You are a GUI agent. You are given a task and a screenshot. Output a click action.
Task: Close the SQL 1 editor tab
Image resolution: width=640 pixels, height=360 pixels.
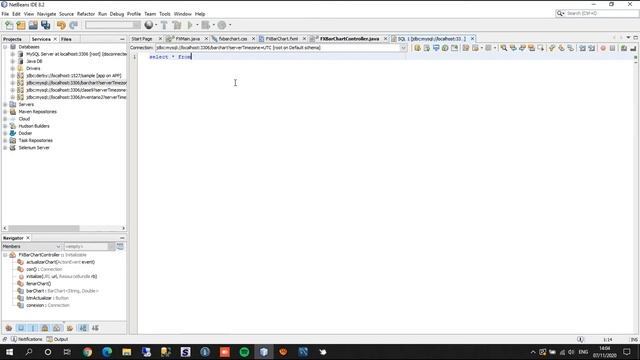[x=472, y=39]
